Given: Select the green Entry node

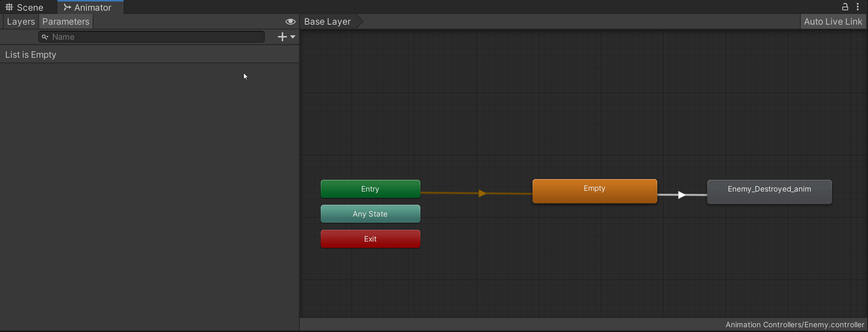Looking at the screenshot, I should 370,189.
